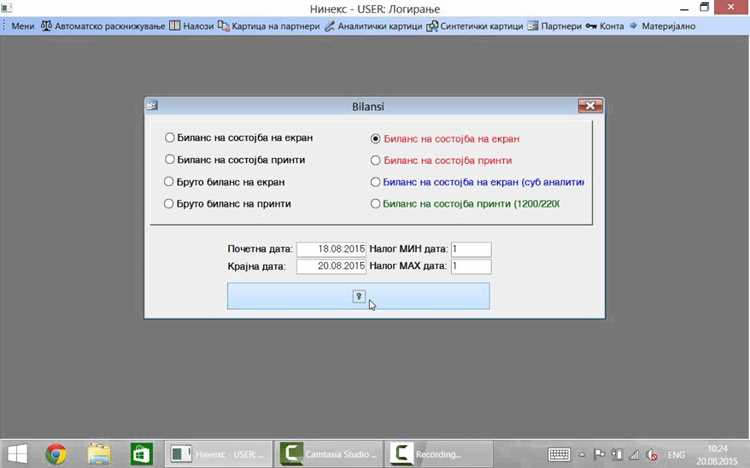Select left Биланс на состојба на екран radio
The height and width of the screenshot is (468, 750).
169,138
